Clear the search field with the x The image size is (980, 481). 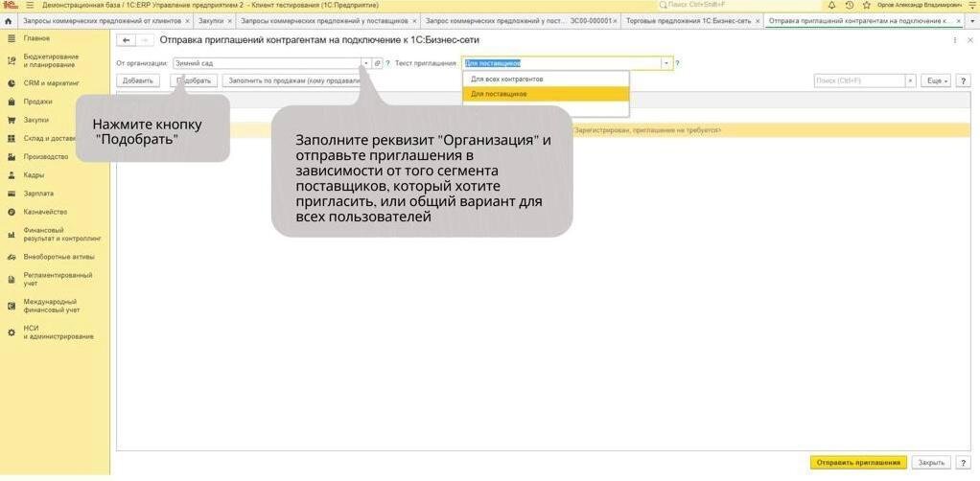point(911,81)
